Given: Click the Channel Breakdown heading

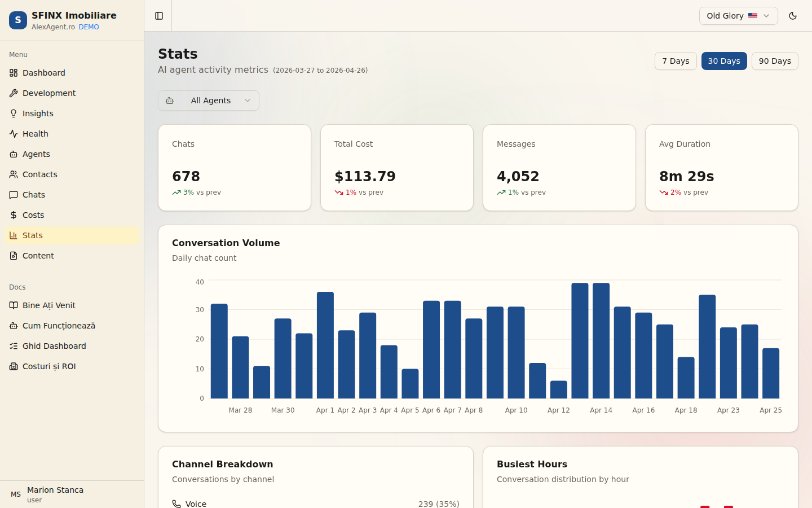Looking at the screenshot, I should pyautogui.click(x=222, y=464).
